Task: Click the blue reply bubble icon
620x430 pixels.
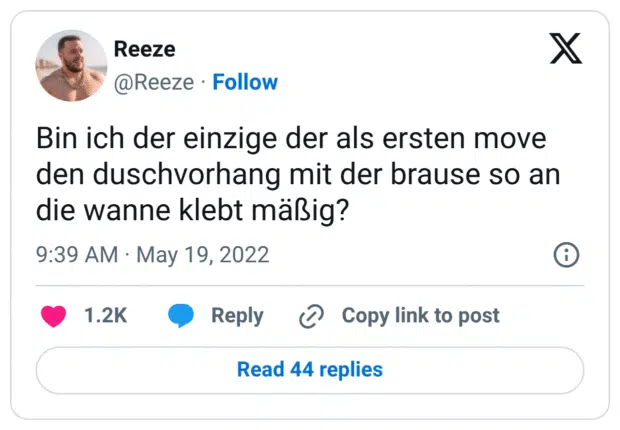Action: click(x=181, y=316)
